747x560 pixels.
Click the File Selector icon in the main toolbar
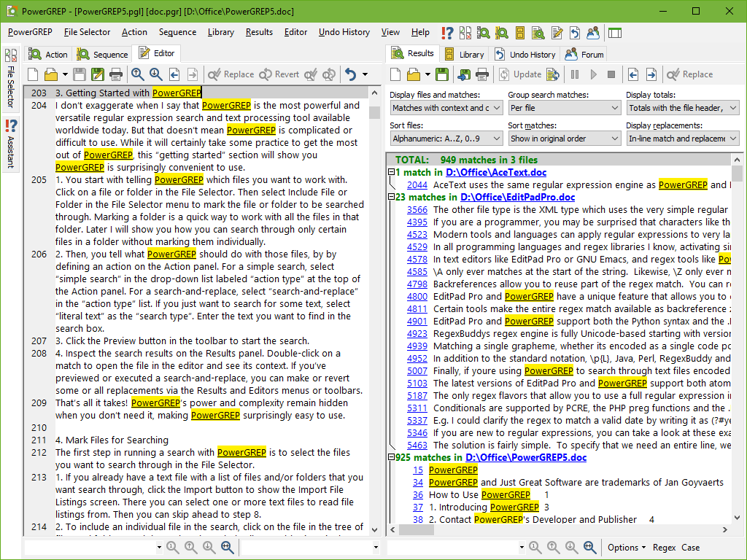[x=465, y=33]
